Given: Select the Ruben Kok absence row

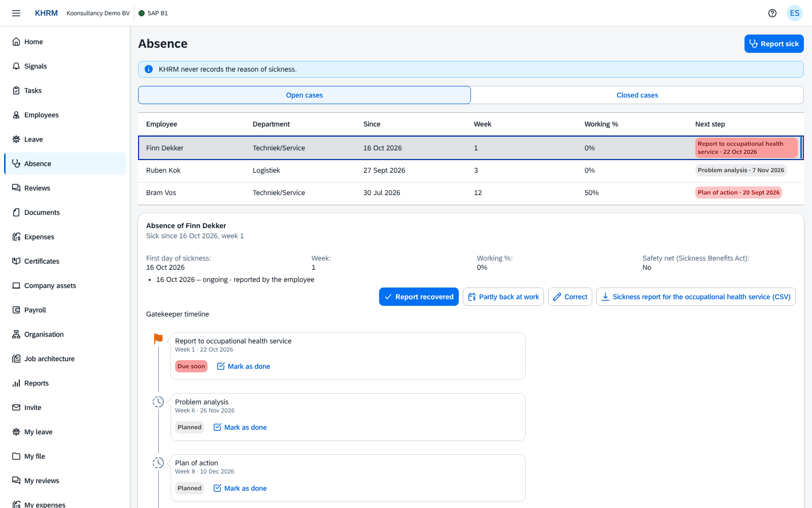Looking at the screenshot, I should pos(471,171).
